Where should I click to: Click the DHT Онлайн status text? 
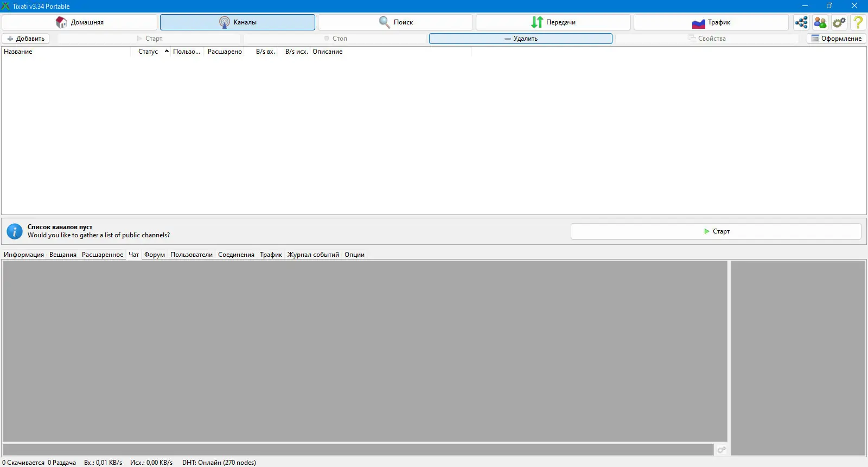click(x=219, y=463)
